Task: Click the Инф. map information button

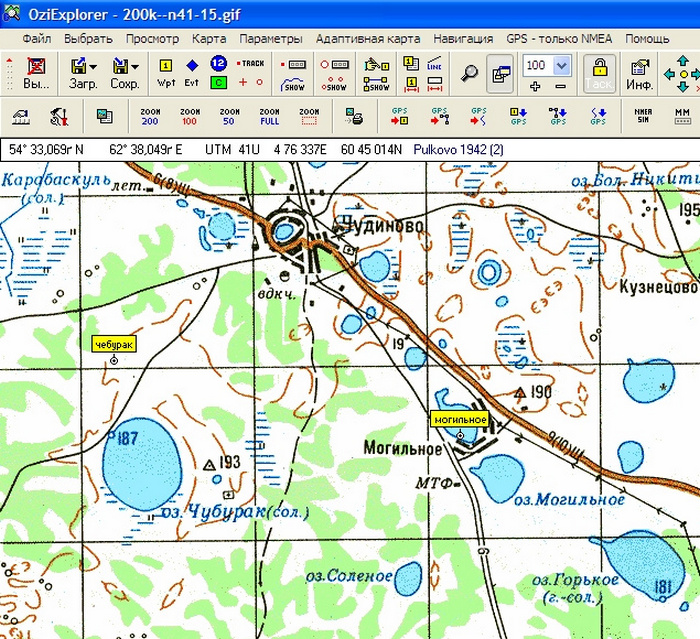Action: tap(640, 74)
